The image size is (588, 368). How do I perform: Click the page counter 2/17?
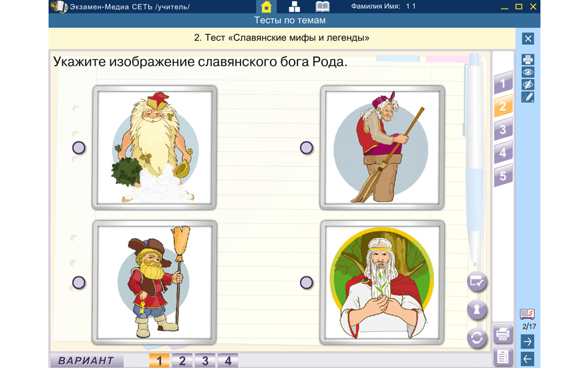pos(529,327)
